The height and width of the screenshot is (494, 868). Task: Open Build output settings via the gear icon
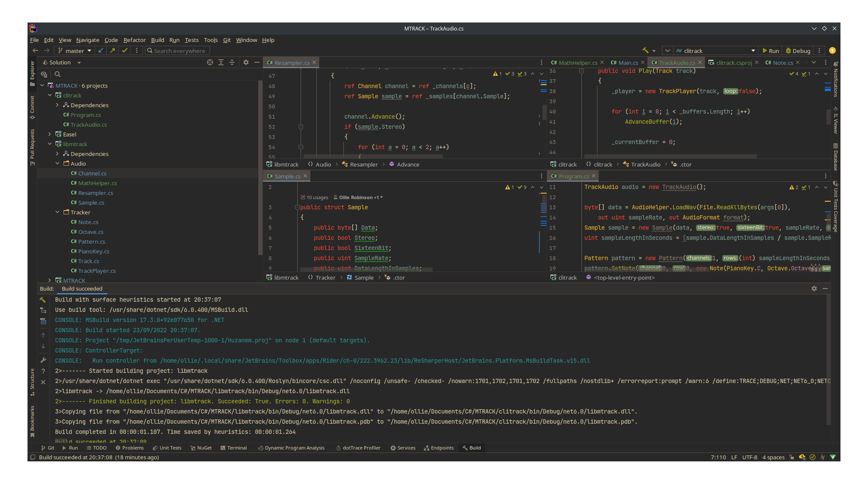pos(814,289)
